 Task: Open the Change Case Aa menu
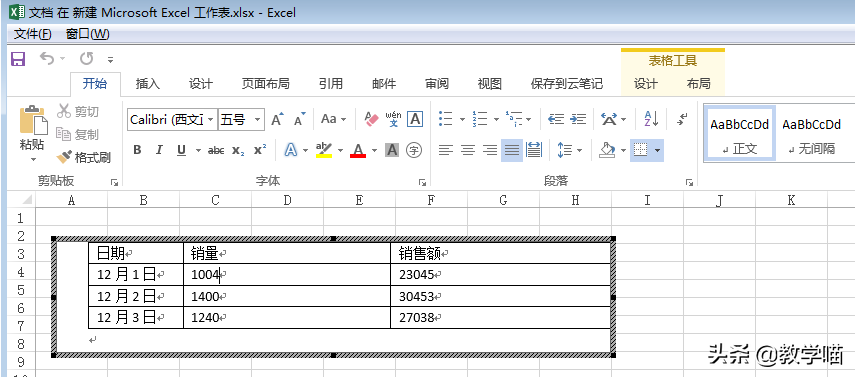pyautogui.click(x=334, y=119)
